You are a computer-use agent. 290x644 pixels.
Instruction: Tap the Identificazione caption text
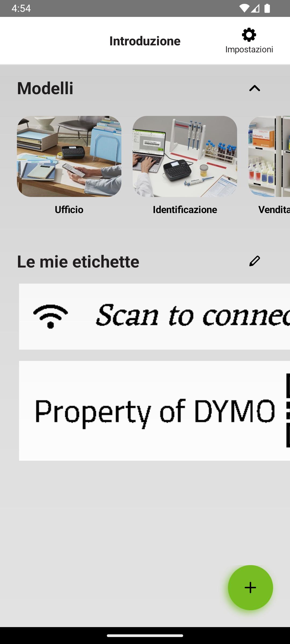(x=185, y=210)
